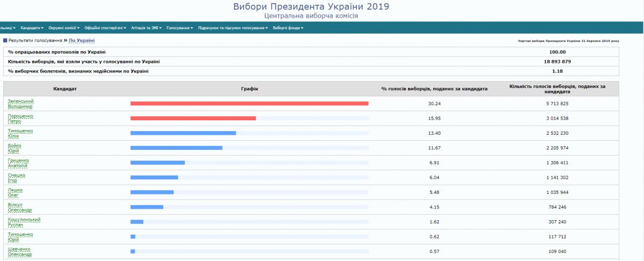
Task: Click the Вибори Президента України 2019 title
Action: (x=311, y=6)
